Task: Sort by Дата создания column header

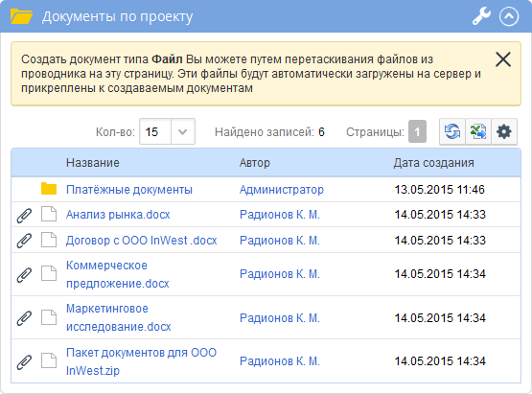Action: click(433, 163)
